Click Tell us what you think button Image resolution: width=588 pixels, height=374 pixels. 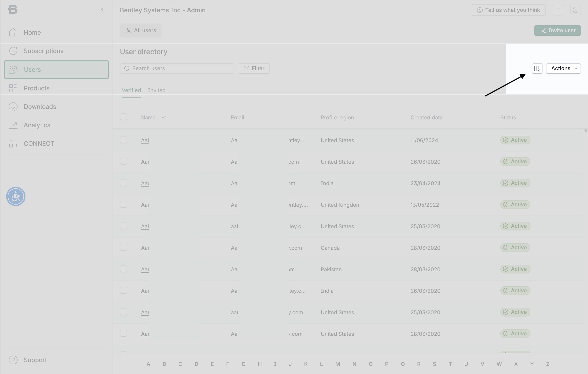coord(508,10)
